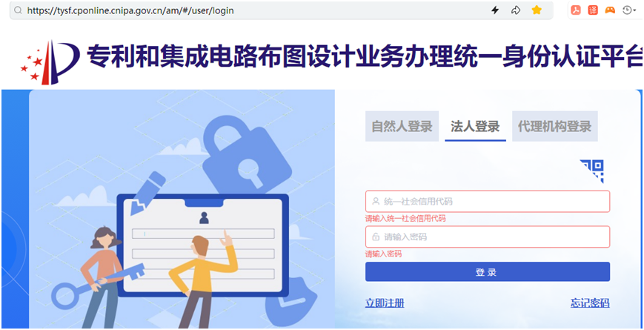Click the blue 登录 button
Image resolution: width=644 pixels, height=330 pixels.
click(488, 271)
